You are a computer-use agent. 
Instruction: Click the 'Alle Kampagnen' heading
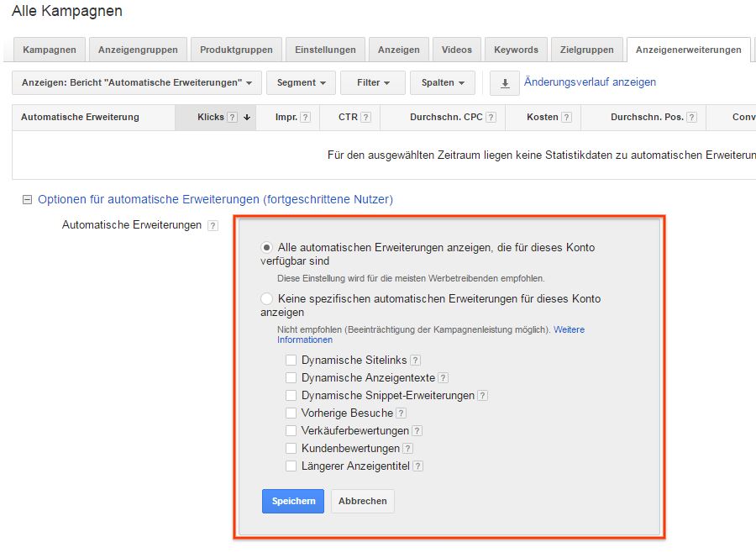pyautogui.click(x=67, y=11)
